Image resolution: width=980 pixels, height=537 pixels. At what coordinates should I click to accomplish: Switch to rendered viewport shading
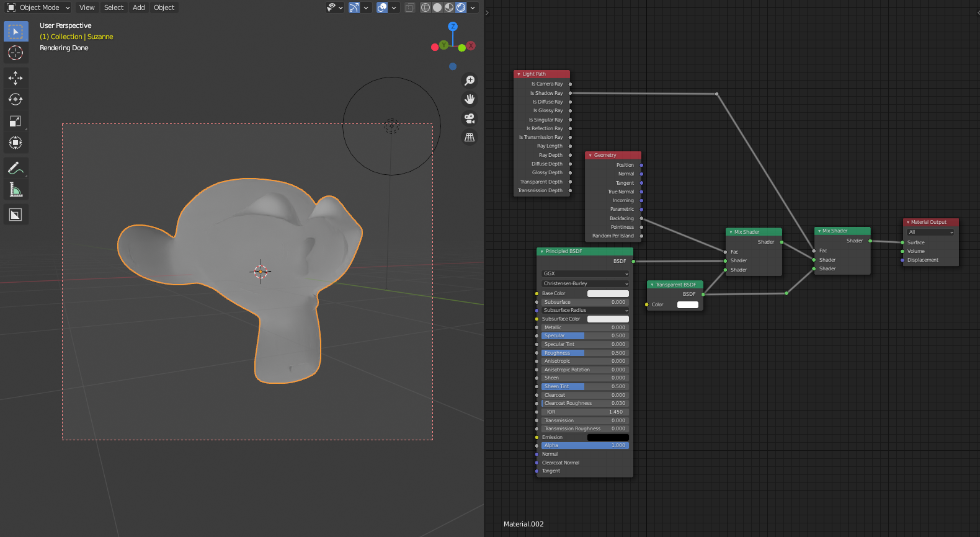[461, 7]
